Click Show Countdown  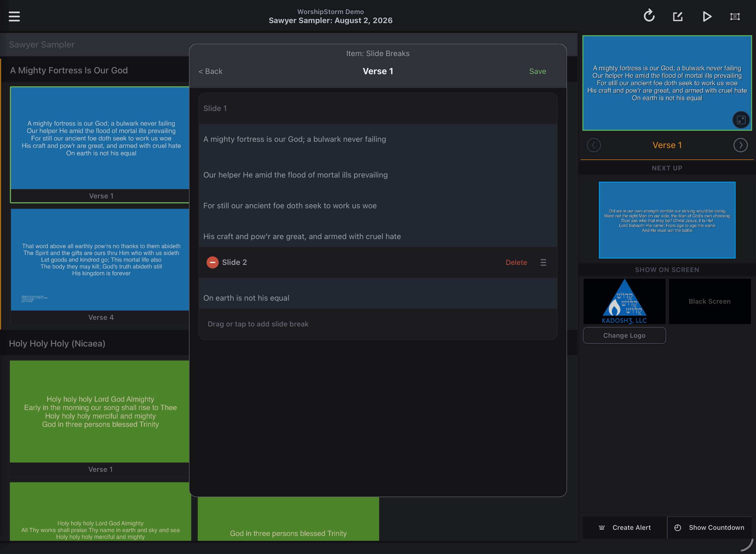709,528
